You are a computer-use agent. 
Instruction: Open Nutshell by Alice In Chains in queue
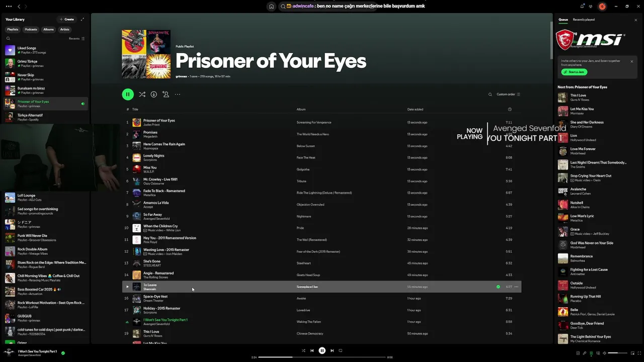pyautogui.click(x=596, y=205)
